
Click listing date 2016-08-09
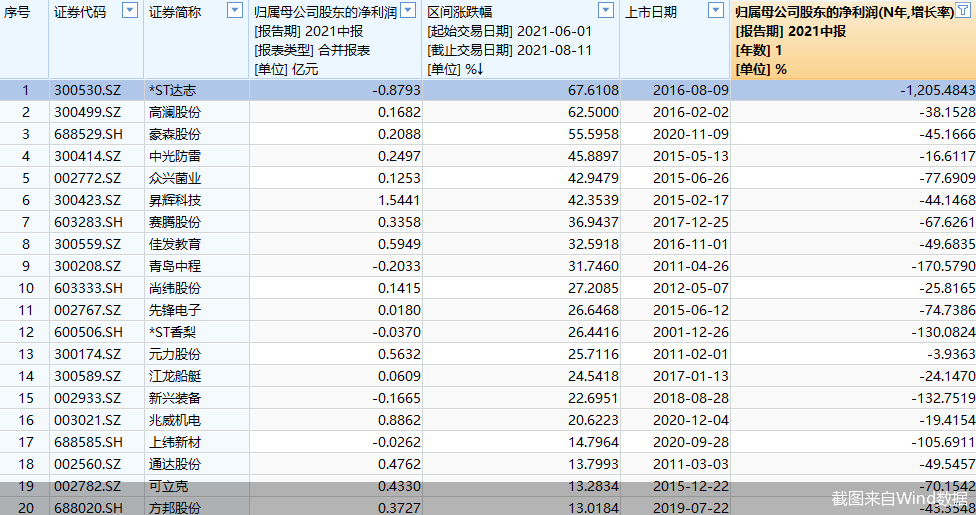690,90
